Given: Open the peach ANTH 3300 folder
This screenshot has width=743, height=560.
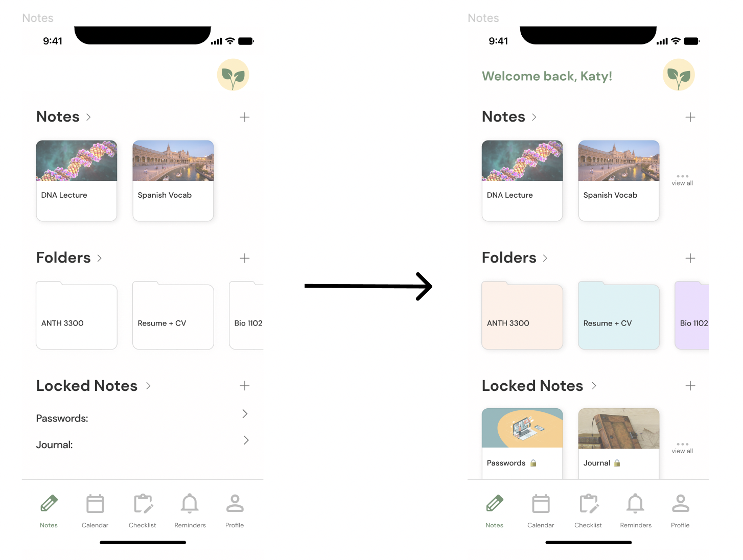Looking at the screenshot, I should (522, 316).
